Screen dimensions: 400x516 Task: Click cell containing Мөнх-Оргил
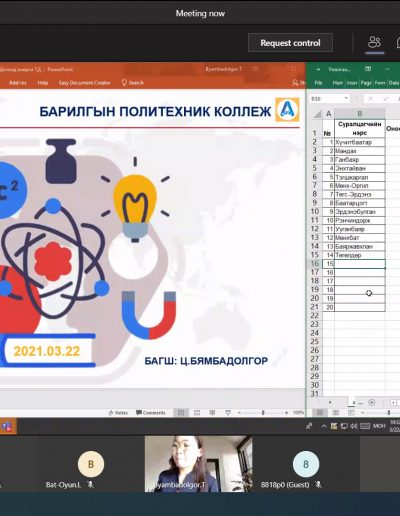(x=360, y=186)
